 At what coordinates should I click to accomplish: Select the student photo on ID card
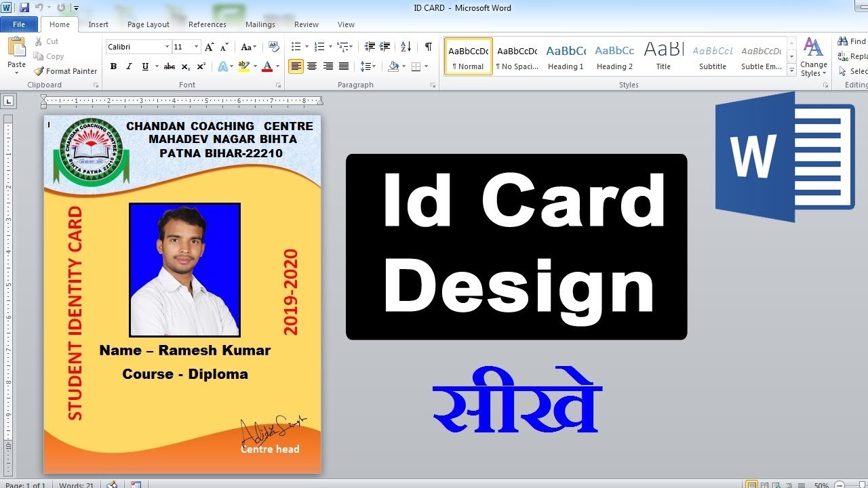tap(184, 270)
